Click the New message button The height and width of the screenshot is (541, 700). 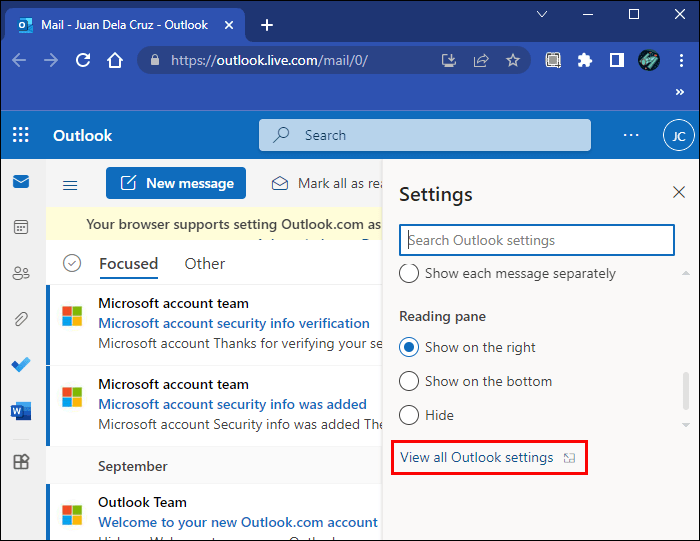point(176,183)
